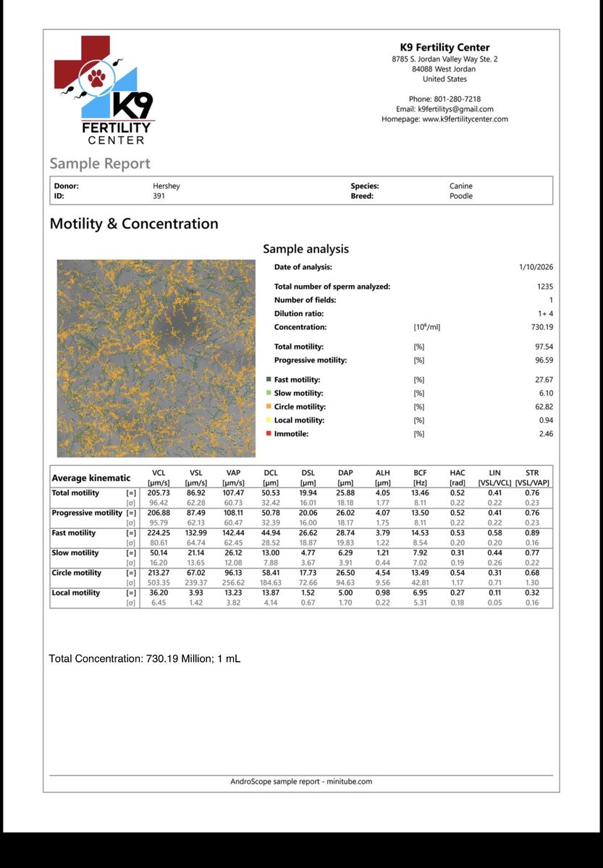This screenshot has height=868, width=603.
Task: Click the dark green Fast motility legend square
Action: point(269,380)
